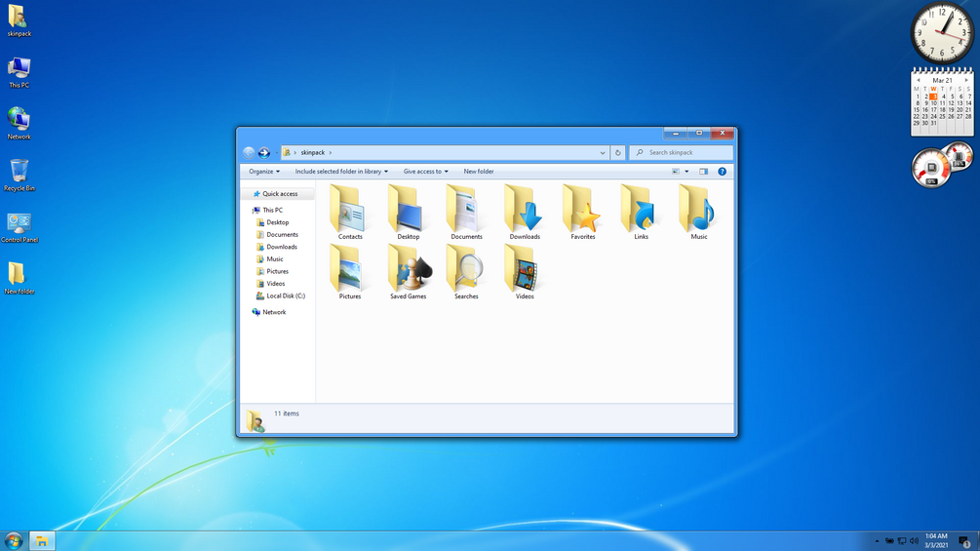Open Explorer help question mark

[722, 172]
